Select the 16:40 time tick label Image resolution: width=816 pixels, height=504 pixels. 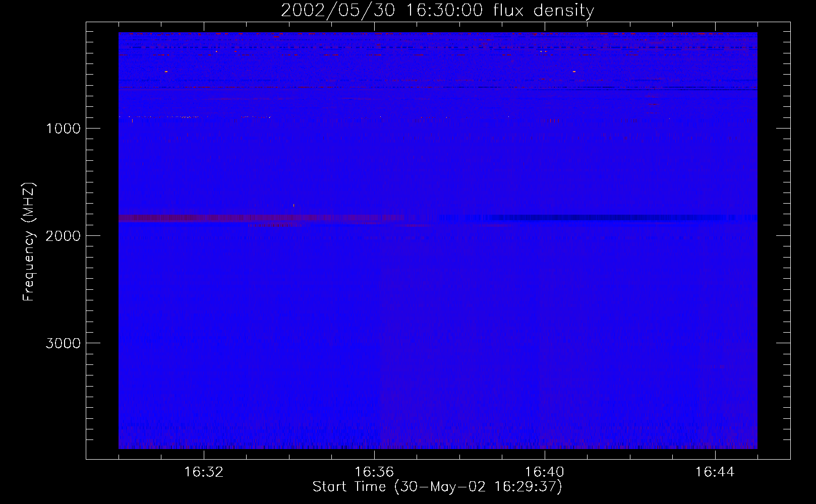click(x=545, y=472)
